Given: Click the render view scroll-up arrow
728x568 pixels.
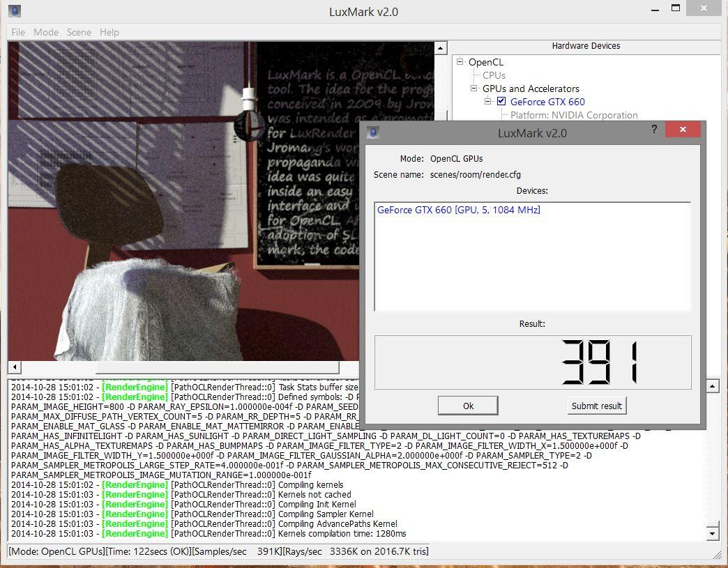Looking at the screenshot, I should tap(440, 47).
